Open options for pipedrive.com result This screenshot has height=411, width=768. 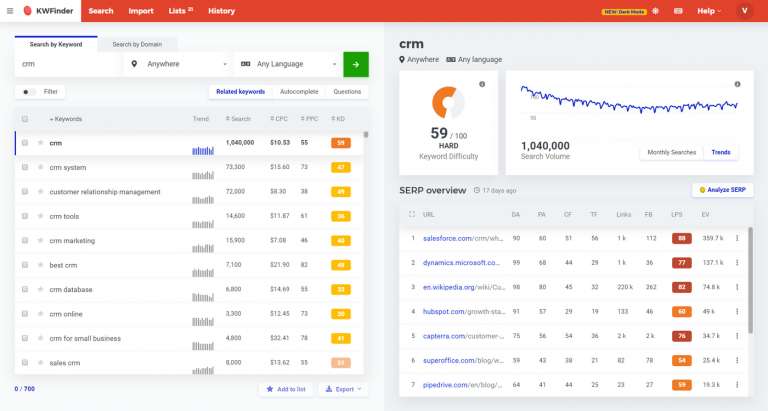tap(737, 385)
